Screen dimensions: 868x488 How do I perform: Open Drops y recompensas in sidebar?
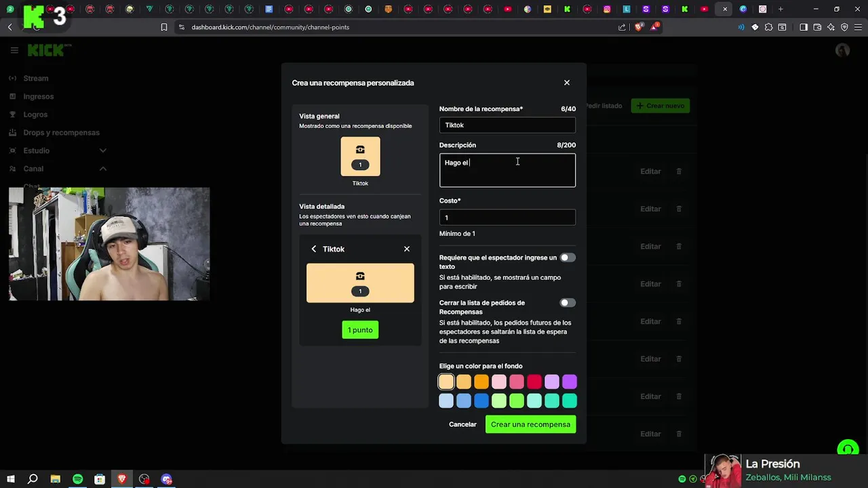61,133
